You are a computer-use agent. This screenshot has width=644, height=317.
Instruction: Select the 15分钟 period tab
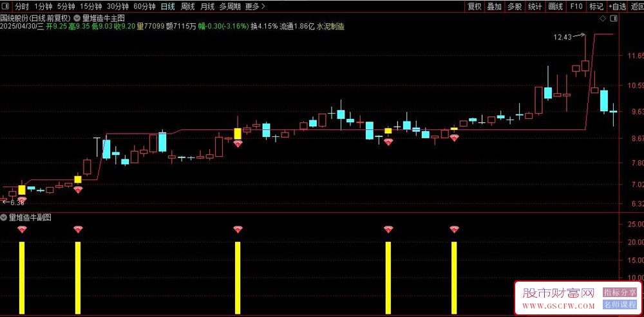click(x=90, y=6)
